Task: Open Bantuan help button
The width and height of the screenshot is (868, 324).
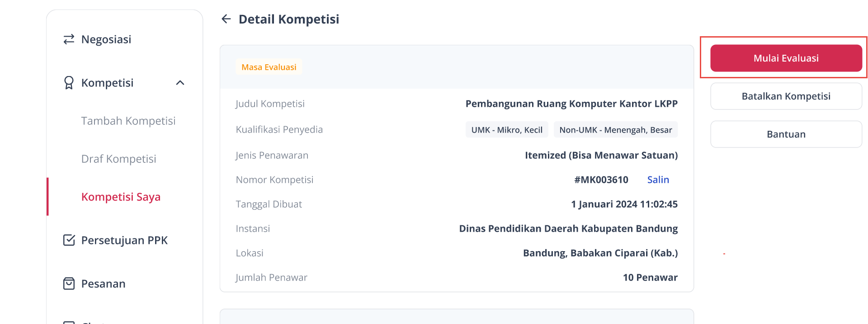Action: point(786,134)
